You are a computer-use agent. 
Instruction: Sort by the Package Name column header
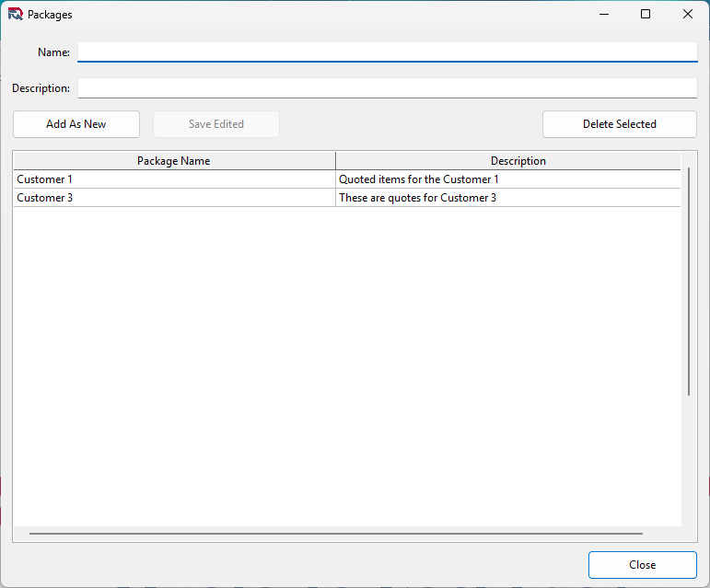point(174,161)
